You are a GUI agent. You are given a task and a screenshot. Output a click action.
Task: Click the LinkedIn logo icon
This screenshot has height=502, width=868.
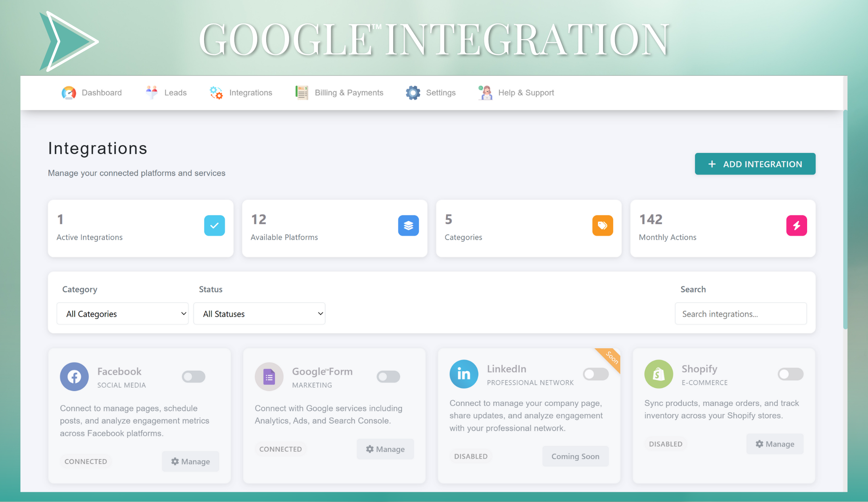(x=464, y=374)
